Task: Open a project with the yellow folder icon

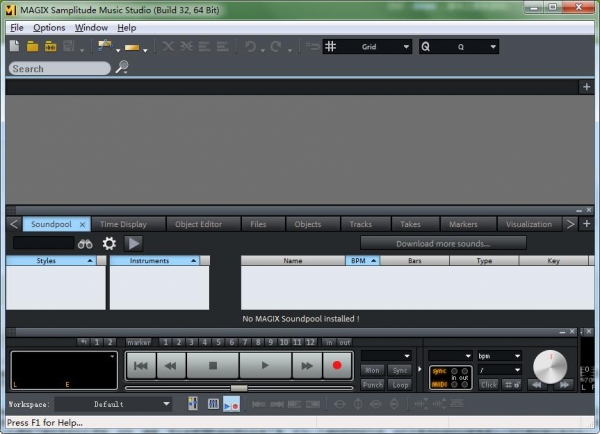Action: tap(33, 47)
